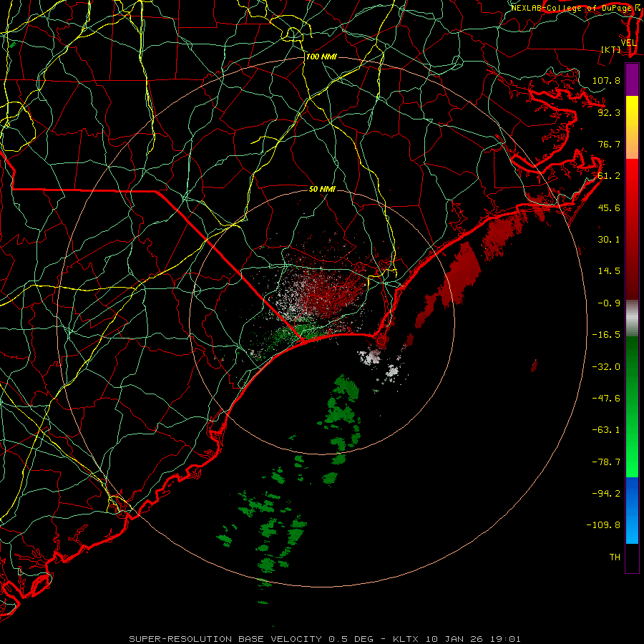The height and width of the screenshot is (644, 644).
Task: Select the -63.1 value on velocity scale
Action: [x=606, y=430]
